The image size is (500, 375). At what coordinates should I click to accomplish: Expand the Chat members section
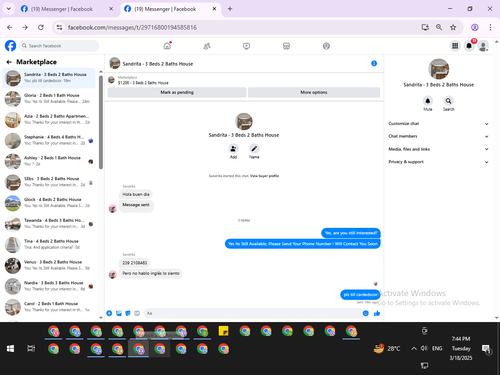(438, 136)
